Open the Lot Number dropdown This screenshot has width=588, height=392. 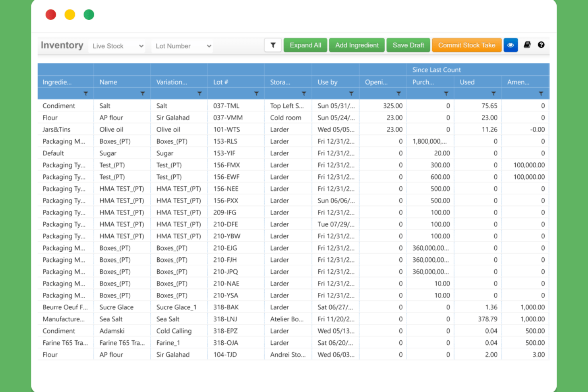pyautogui.click(x=183, y=46)
